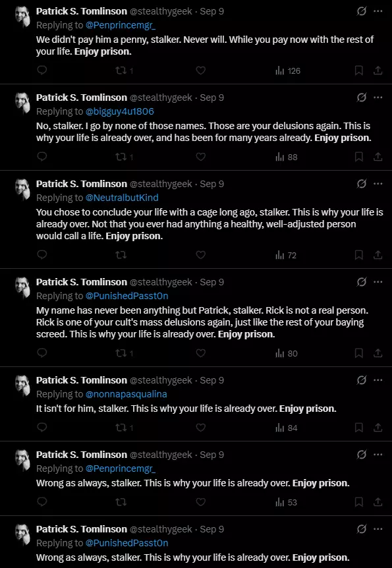Open Patrick S. Tomlinson's avatar on first tweet
Image resolution: width=392 pixels, height=568 pixels.
click(x=22, y=16)
